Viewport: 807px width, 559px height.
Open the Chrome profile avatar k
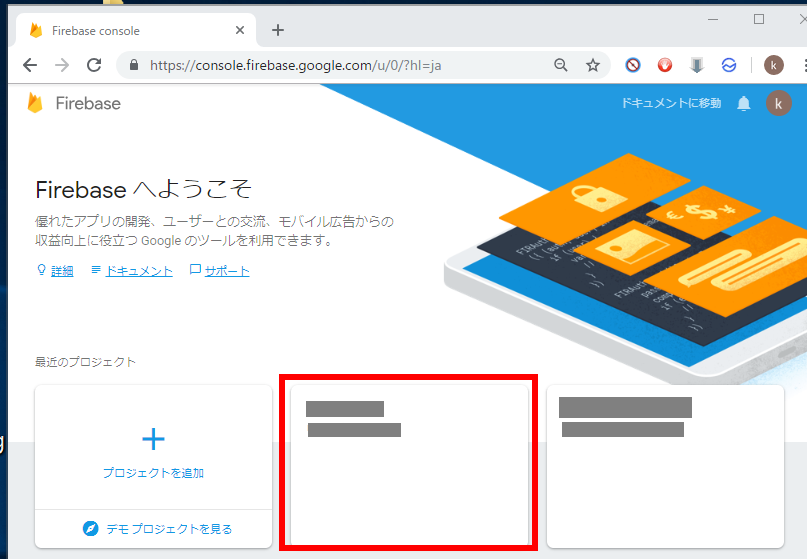pos(774,65)
